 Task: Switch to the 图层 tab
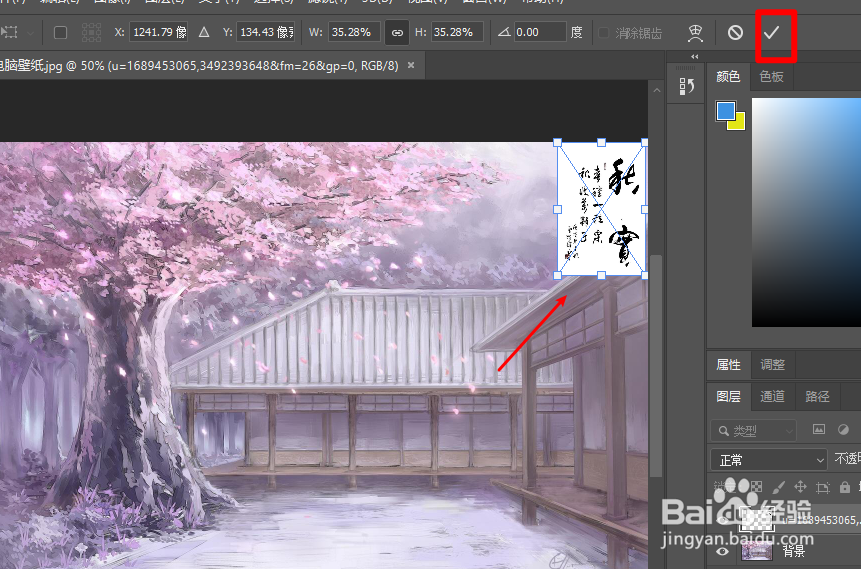[728, 397]
